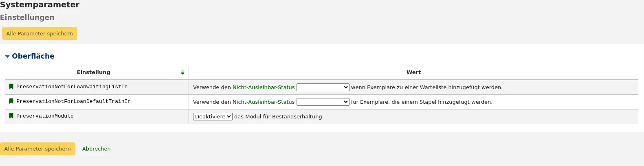Click bookmark icon beside PreservationModule
The image size is (644, 166).
coord(11,116)
